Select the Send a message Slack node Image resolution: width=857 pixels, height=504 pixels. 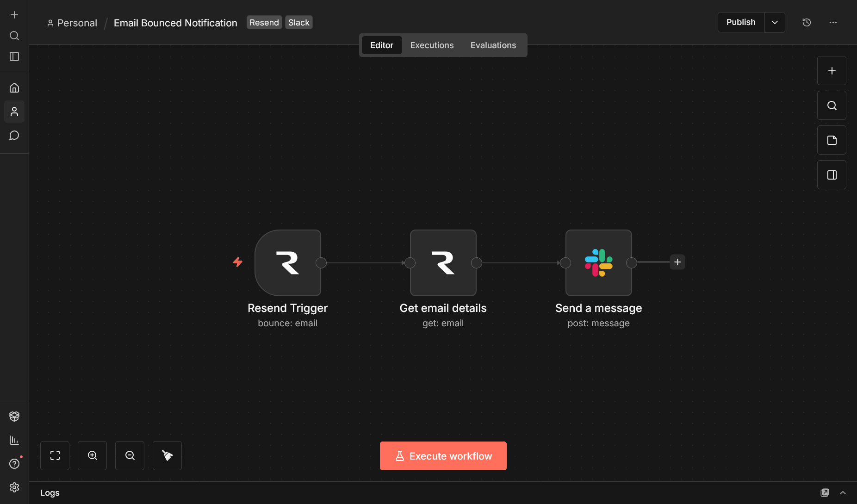pos(598,262)
